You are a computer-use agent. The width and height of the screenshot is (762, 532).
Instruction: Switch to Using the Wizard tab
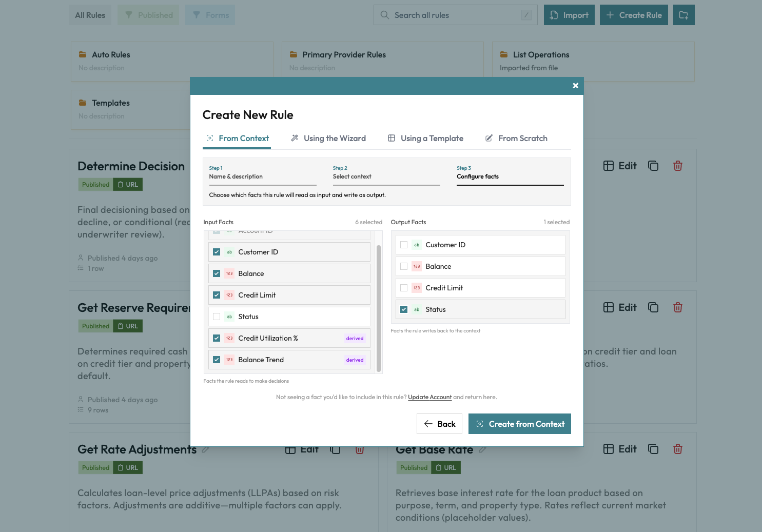pyautogui.click(x=328, y=139)
